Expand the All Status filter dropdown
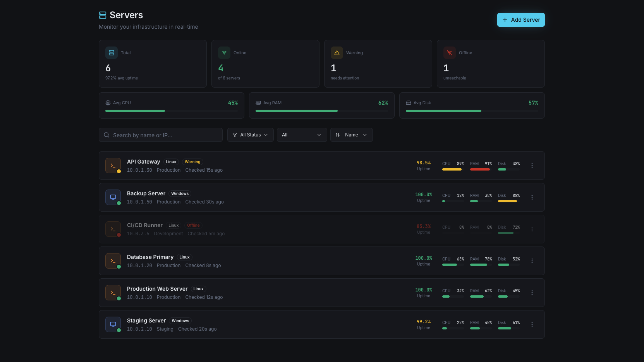 coord(250,135)
